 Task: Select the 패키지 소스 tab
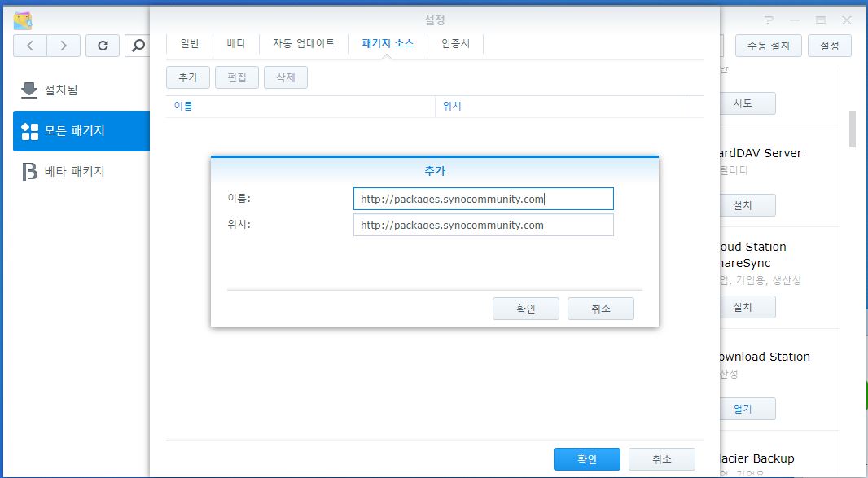(388, 43)
